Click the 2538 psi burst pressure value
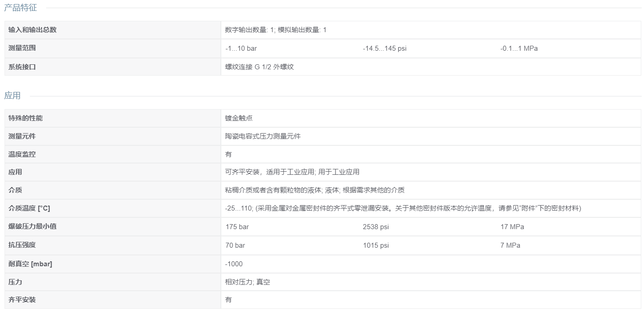Screen dimensions: 644x312 pos(376,227)
